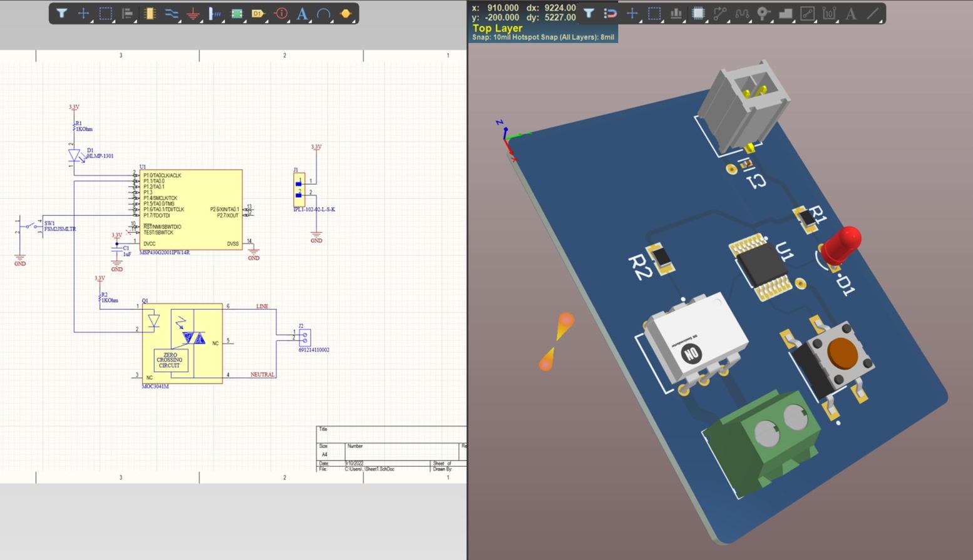
Task: Choose the PCB dashed rectangle selection tool
Action: point(654,13)
